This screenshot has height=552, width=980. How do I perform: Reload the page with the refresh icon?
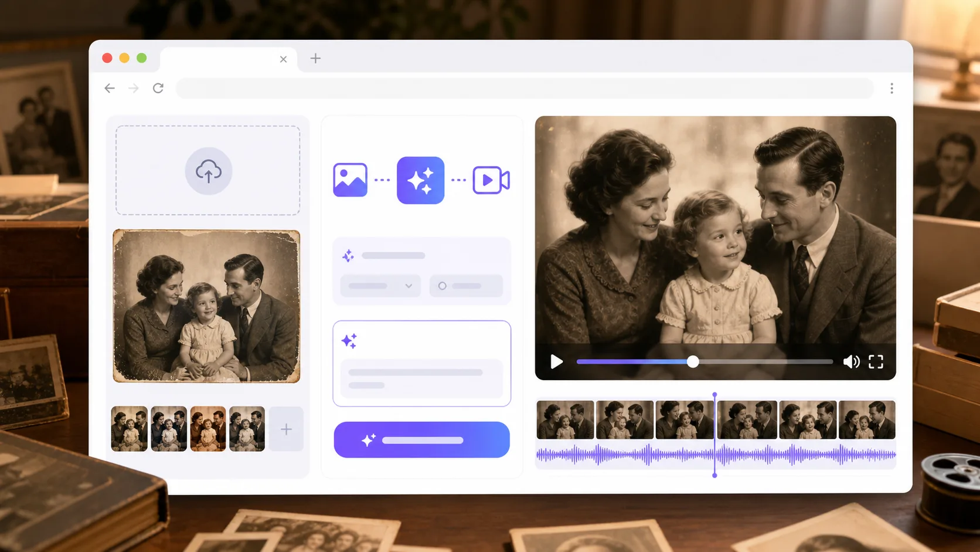(x=158, y=88)
